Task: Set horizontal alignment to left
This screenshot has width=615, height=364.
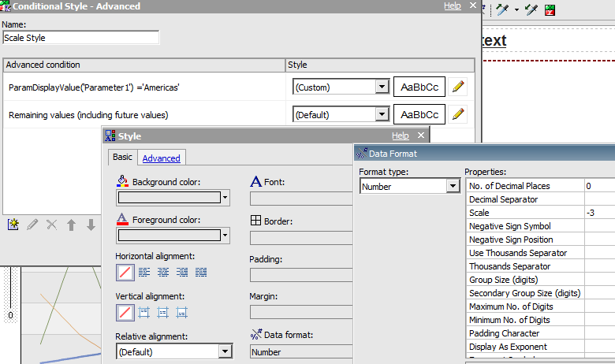Action: click(x=144, y=273)
